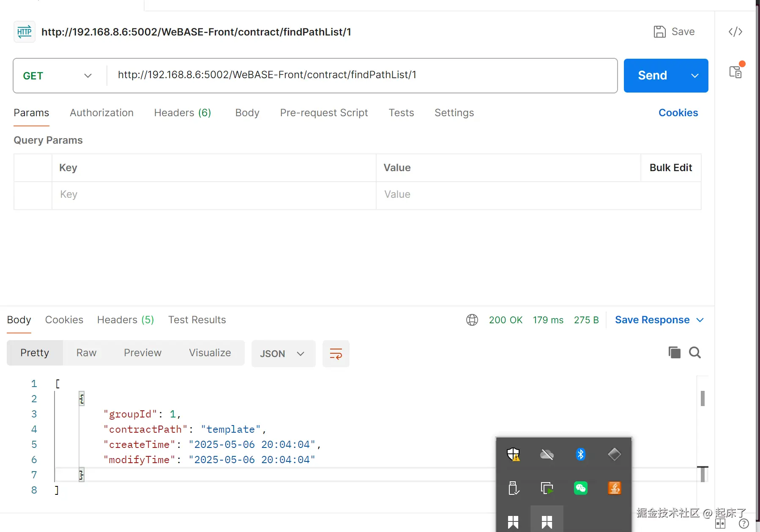Click the "groupId" key in the JSON response
Image resolution: width=760 pixels, height=532 pixels.
click(130, 414)
